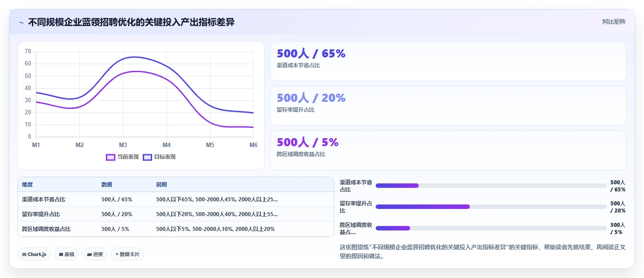Click the M3 axis label
The width and height of the screenshot is (644, 278).
123,145
